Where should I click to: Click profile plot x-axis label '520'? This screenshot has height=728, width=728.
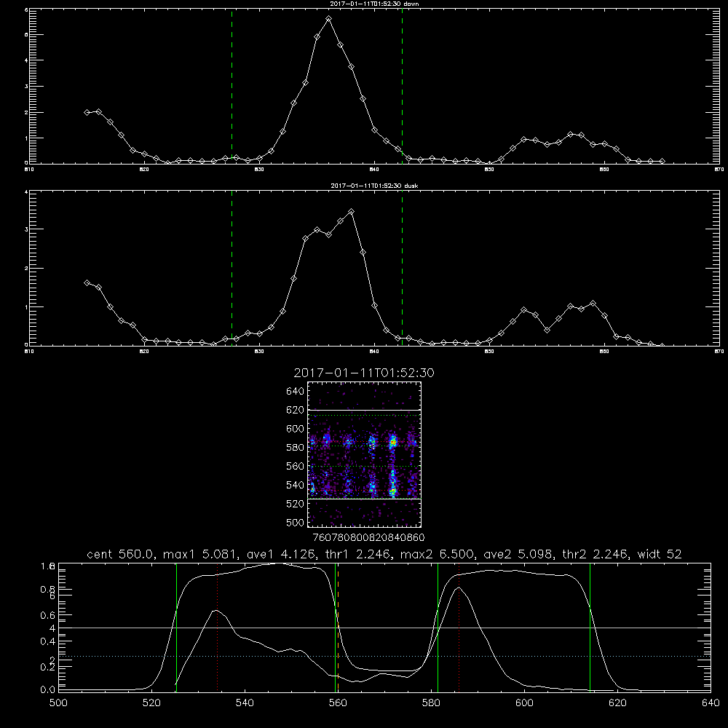click(151, 703)
